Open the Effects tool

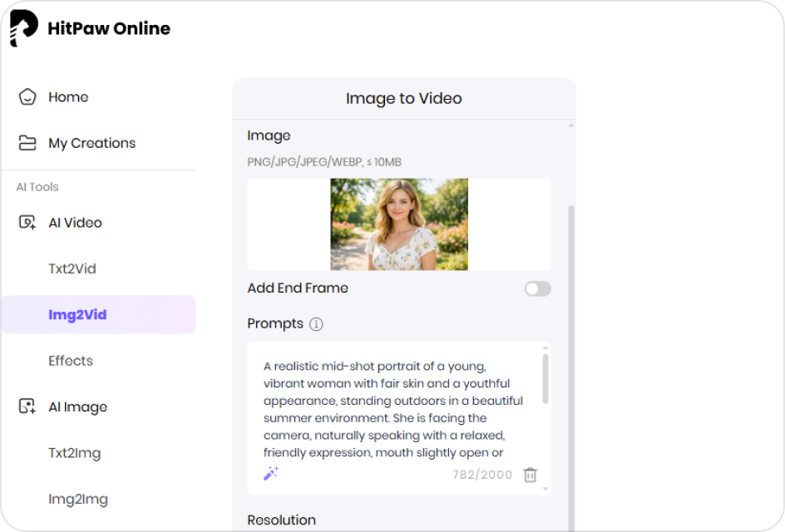pyautogui.click(x=71, y=361)
